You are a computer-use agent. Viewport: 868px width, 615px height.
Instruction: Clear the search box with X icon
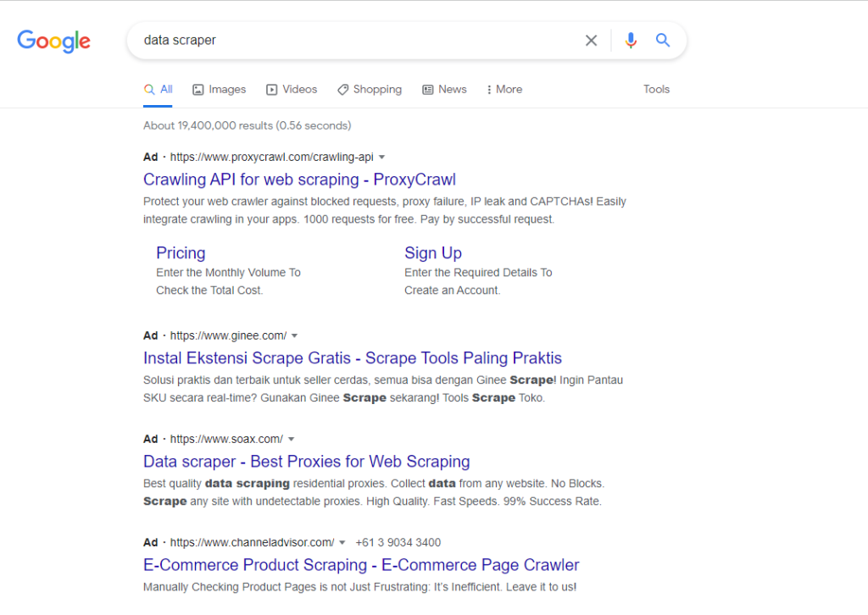tap(591, 41)
